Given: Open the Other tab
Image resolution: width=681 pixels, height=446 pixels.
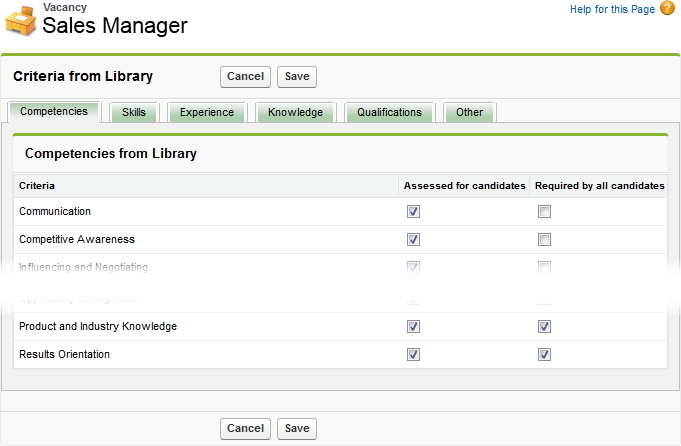Looking at the screenshot, I should coord(469,112).
